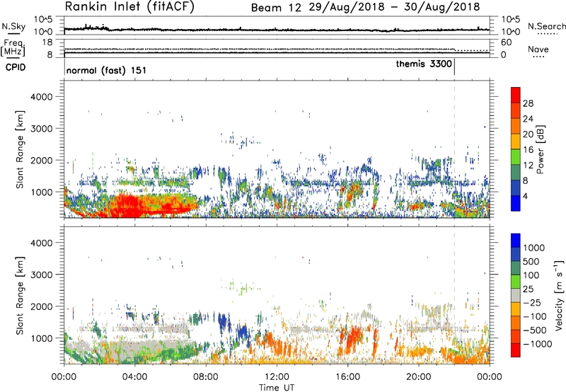
Task: Click the dashed CPID change marker in Power panel
Action: 454,148
